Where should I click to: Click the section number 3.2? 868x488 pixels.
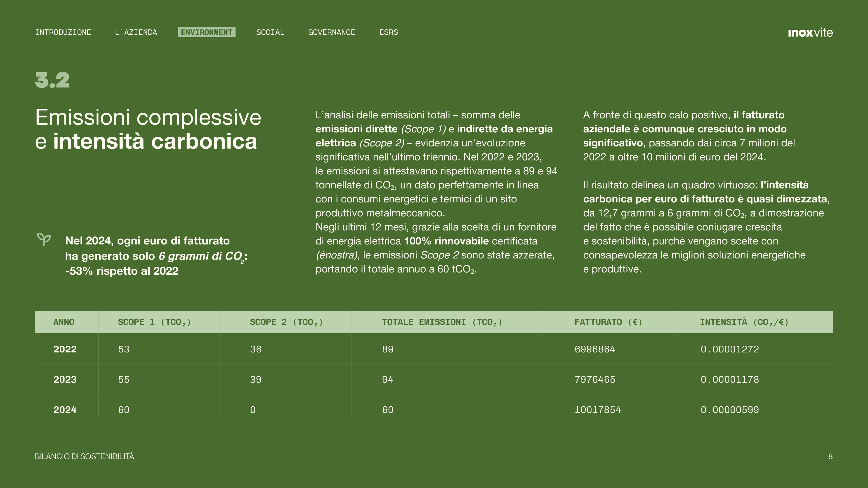click(52, 80)
